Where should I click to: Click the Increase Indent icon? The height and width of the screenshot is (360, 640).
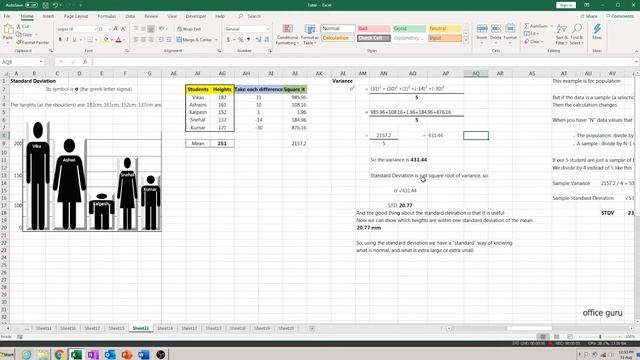[169, 40]
